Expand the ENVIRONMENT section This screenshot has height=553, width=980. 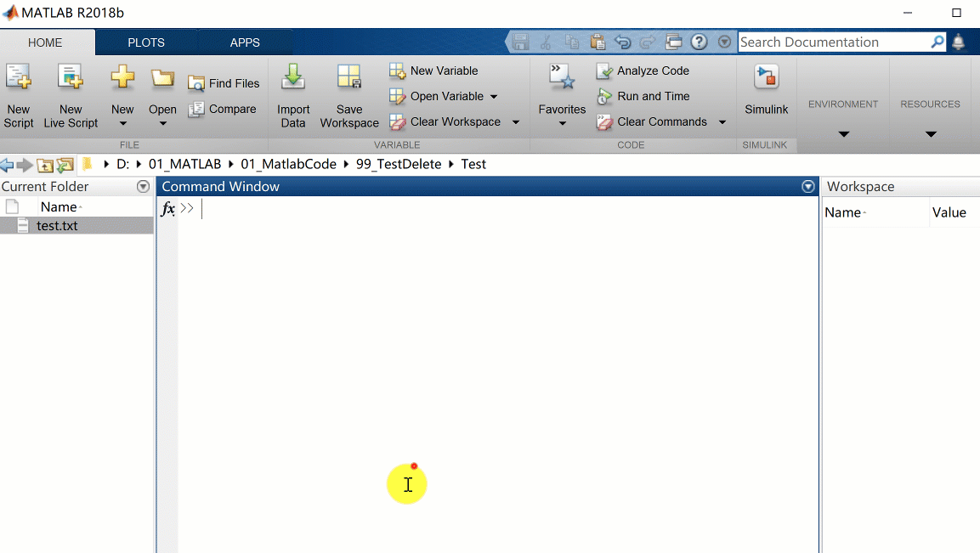click(x=843, y=133)
